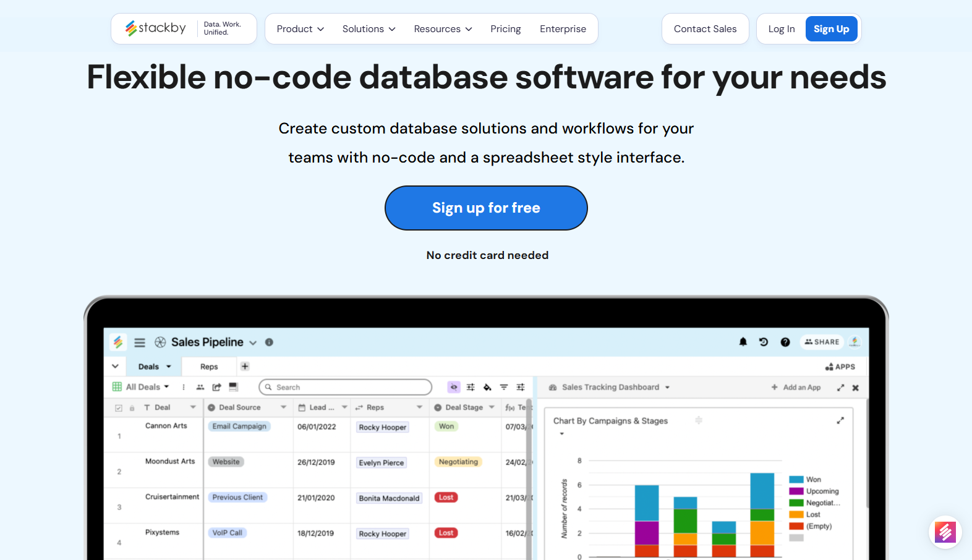Click the chart drag handle icon
This screenshot has height=560, width=972.
[x=699, y=420]
